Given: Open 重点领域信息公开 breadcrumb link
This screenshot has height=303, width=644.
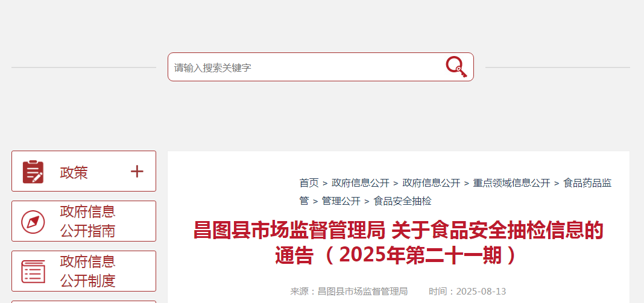Looking at the screenshot, I should coord(511,183).
